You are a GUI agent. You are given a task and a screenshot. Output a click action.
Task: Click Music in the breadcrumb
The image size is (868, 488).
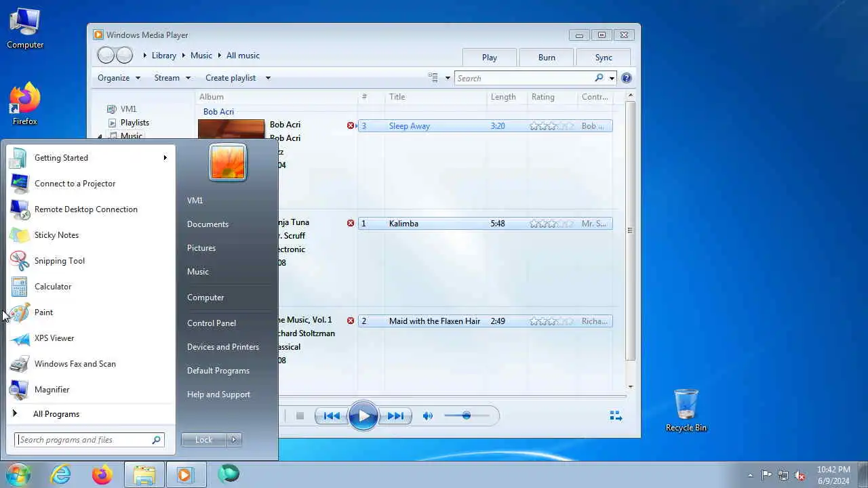pos(201,56)
